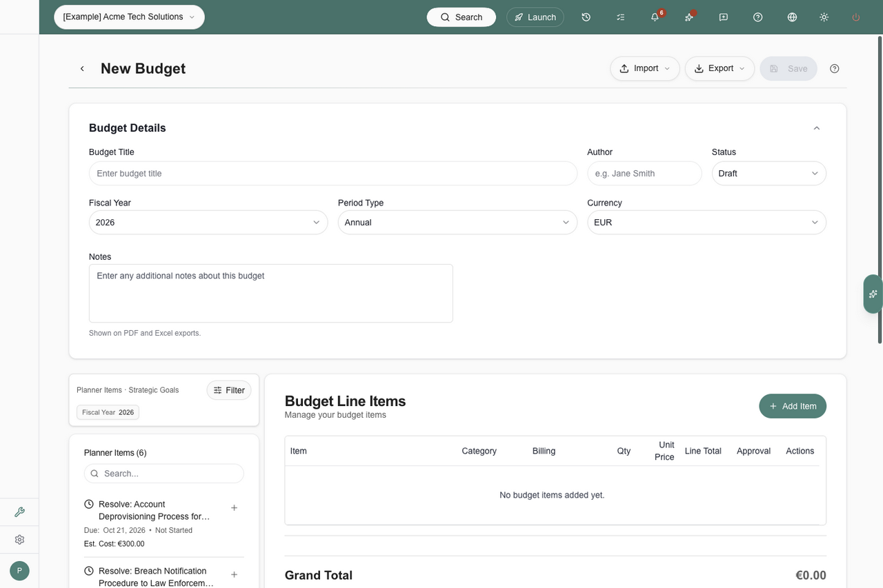Open the floating sparkle assistant tab at right edge
This screenshot has height=588, width=883.
[x=873, y=294]
